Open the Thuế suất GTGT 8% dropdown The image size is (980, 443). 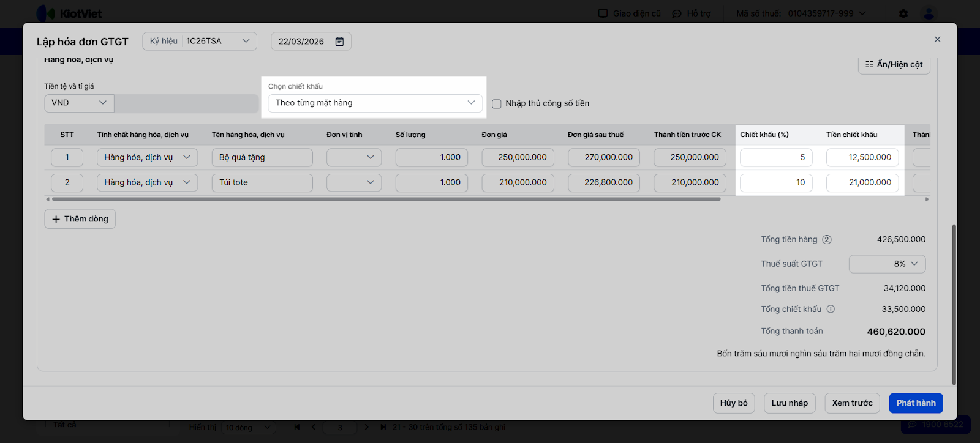point(887,264)
